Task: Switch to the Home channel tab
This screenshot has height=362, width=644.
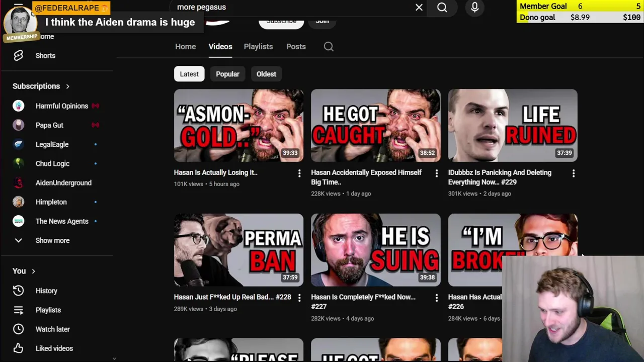Action: point(186,47)
